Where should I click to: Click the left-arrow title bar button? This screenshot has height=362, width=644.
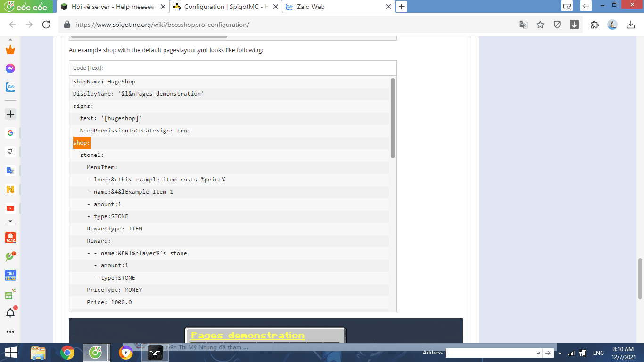click(586, 7)
